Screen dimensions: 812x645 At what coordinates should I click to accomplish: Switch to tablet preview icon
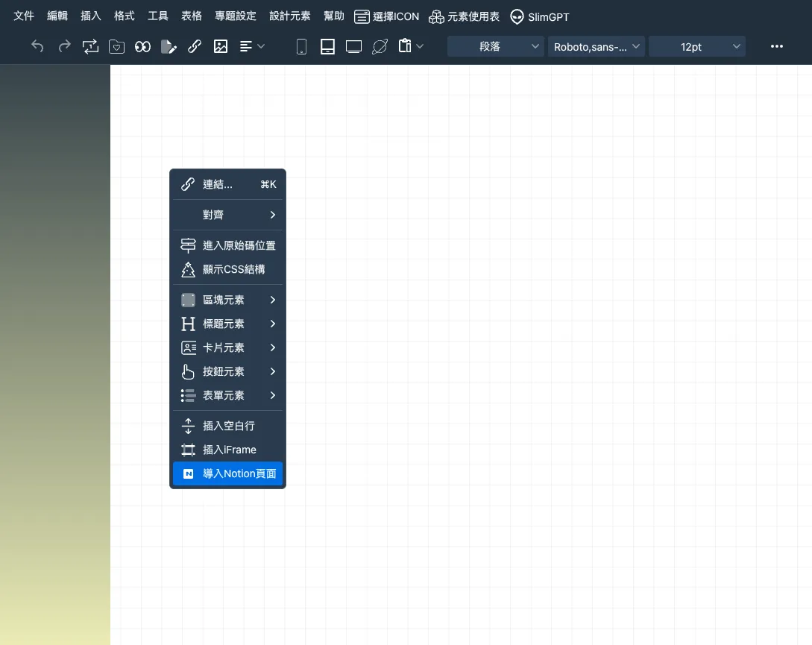pyautogui.click(x=327, y=47)
